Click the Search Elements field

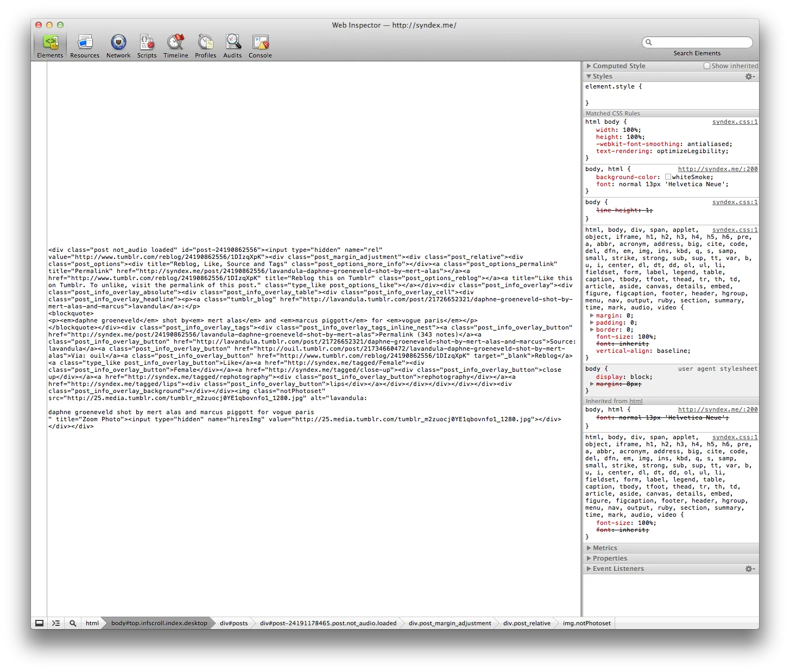click(697, 42)
